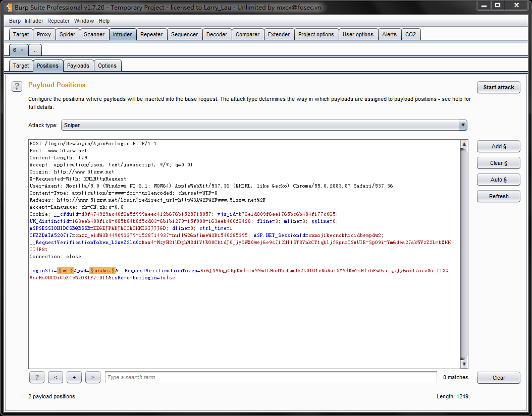The width and height of the screenshot is (532, 416).
Task: Switch to the CO2 tab
Action: tap(410, 34)
